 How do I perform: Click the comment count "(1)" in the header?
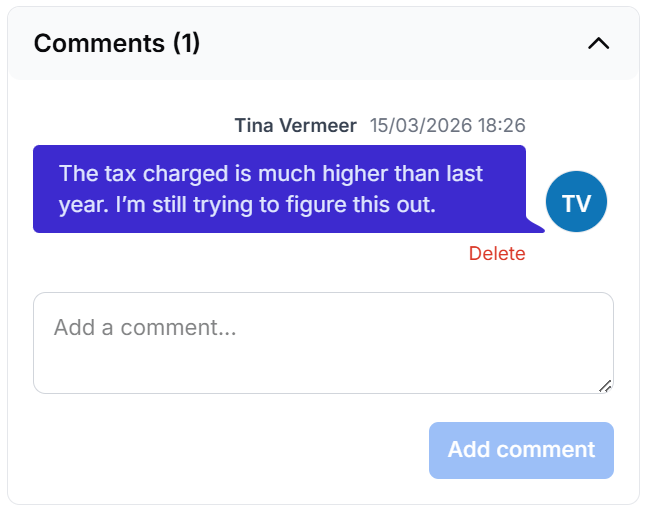pyautogui.click(x=186, y=44)
